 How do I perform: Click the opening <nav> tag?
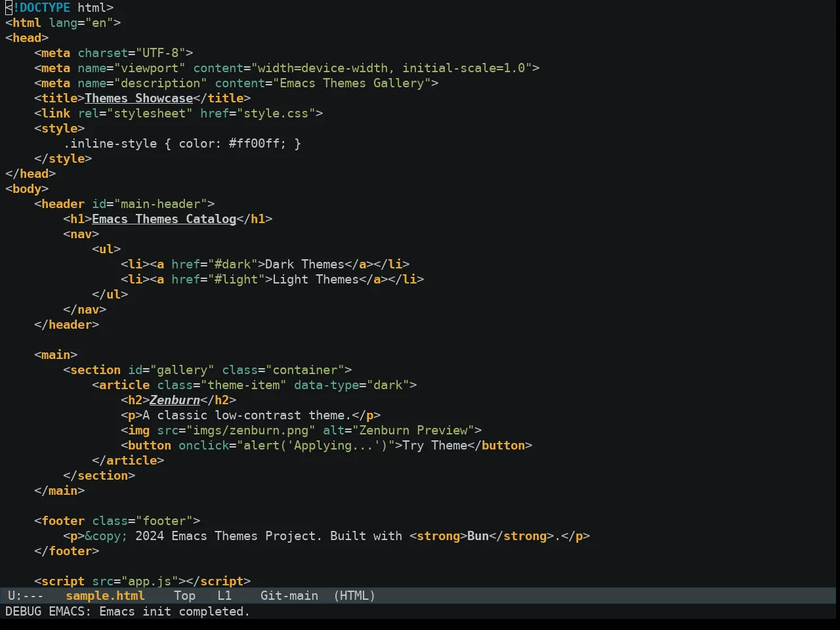81,234
